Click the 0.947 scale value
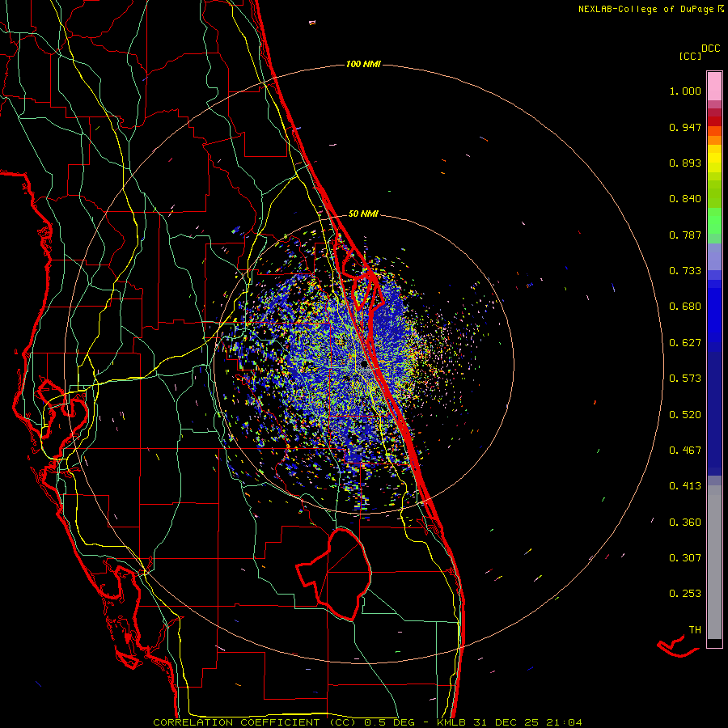This screenshot has height=728, width=728. tap(685, 127)
